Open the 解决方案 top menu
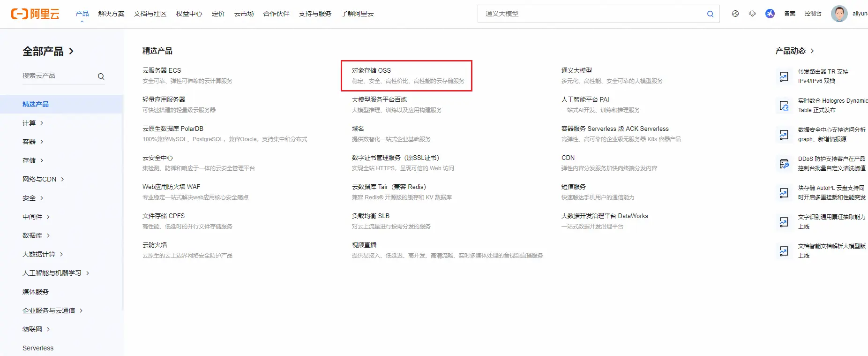The height and width of the screenshot is (356, 868). tap(111, 14)
